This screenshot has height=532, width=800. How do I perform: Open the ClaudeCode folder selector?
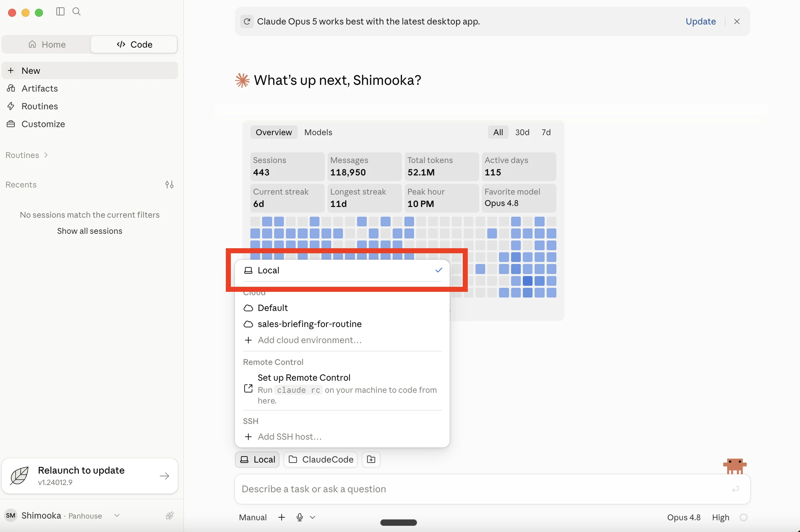pos(320,460)
